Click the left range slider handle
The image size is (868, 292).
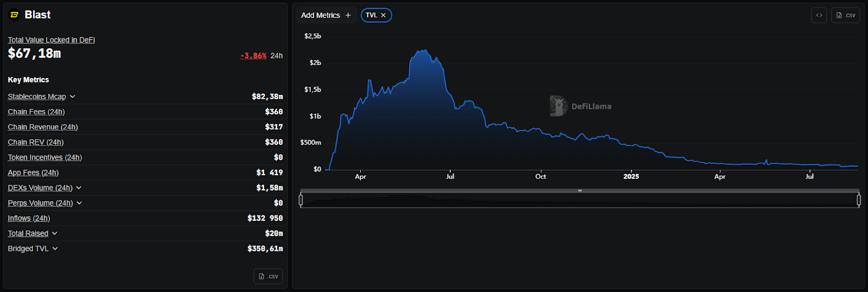click(x=301, y=200)
